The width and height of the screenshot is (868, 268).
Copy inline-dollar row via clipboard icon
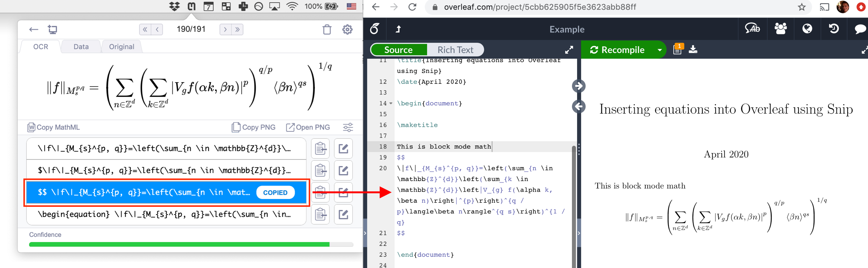[x=320, y=171]
